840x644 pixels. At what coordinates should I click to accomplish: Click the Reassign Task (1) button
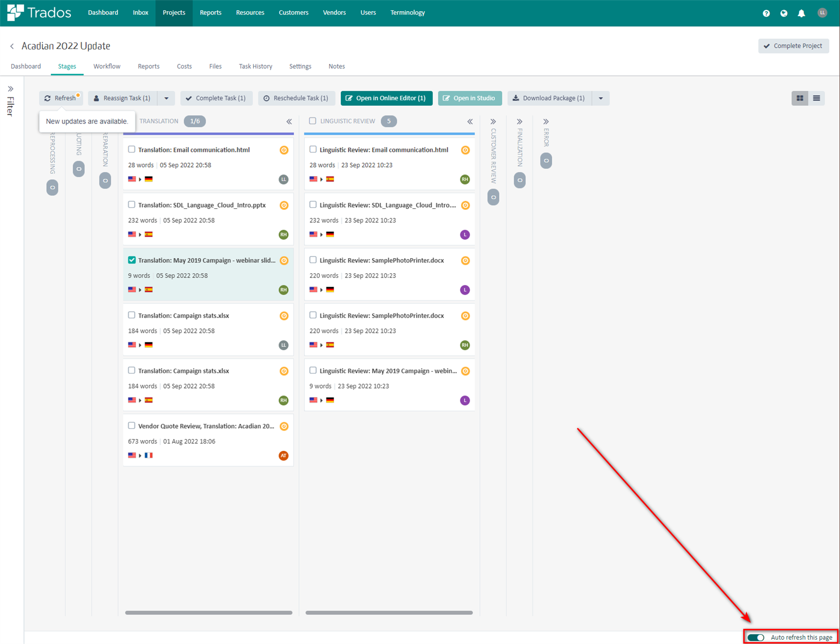pos(122,98)
